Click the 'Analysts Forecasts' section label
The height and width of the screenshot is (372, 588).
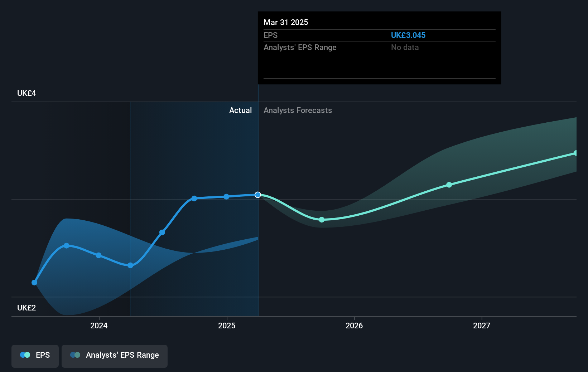pos(298,110)
